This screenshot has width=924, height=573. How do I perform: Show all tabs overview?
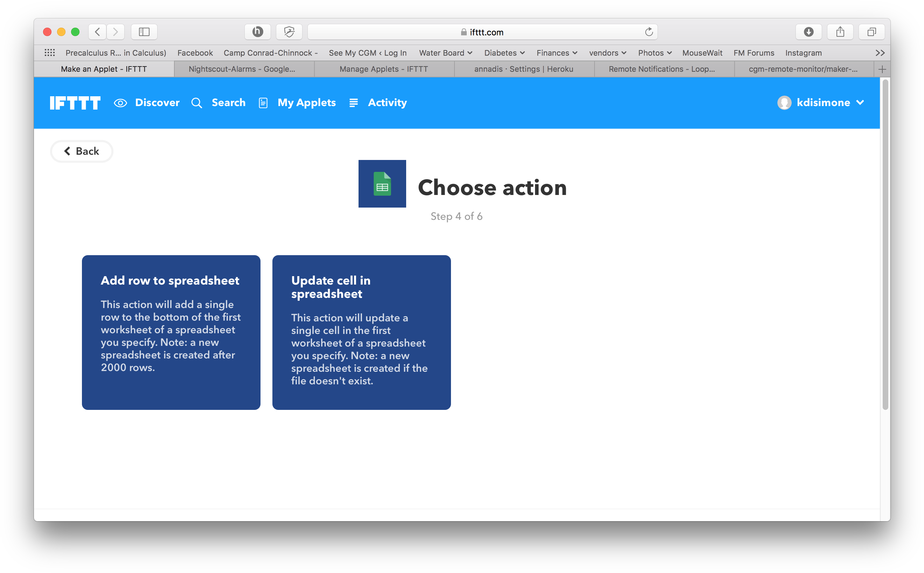click(x=871, y=32)
